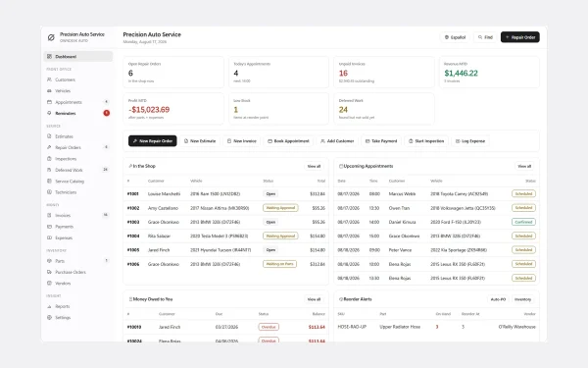Select Owen Tran appointment row
588x368 pixels.
pos(436,208)
